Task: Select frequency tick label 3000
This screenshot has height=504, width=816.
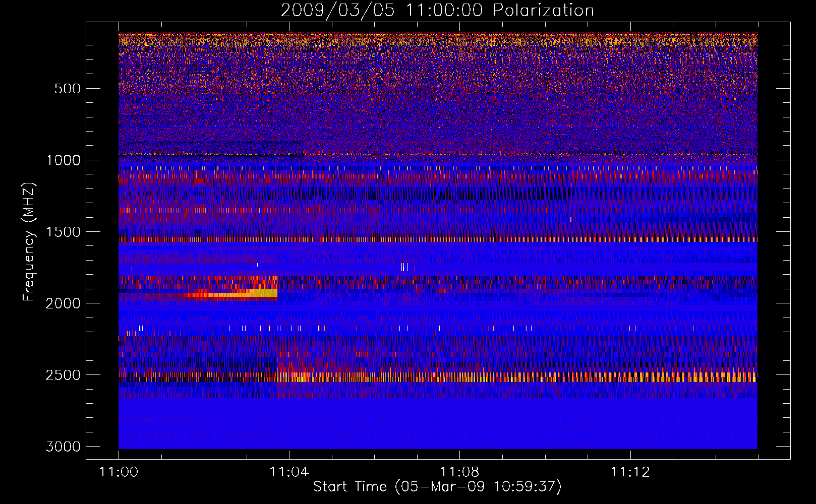Action: click(63, 447)
